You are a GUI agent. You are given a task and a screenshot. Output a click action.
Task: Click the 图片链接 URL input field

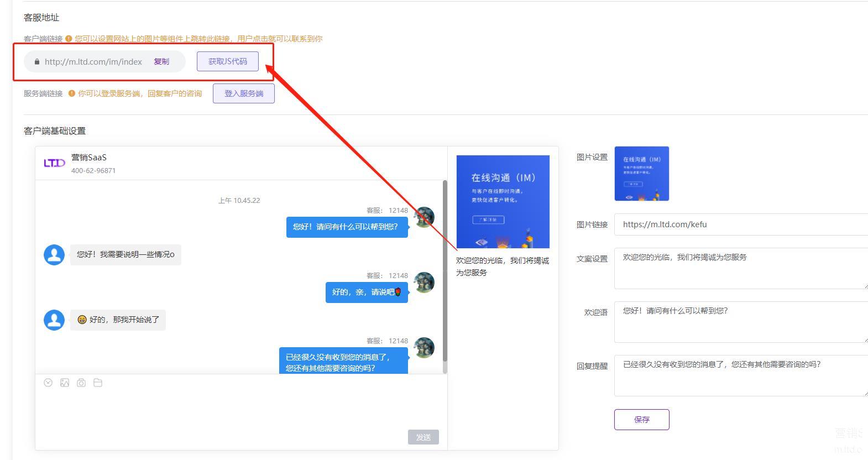click(x=741, y=224)
